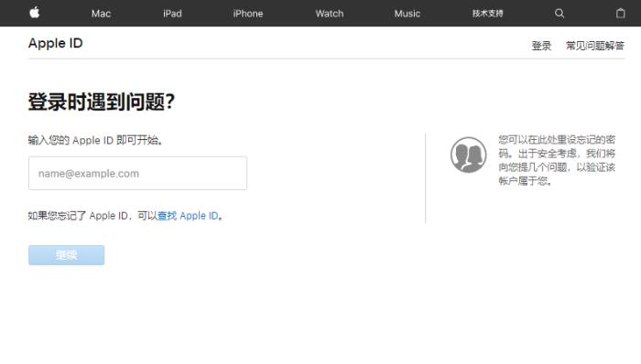641x364 pixels.
Task: Click the 登录 link
Action: [x=541, y=46]
